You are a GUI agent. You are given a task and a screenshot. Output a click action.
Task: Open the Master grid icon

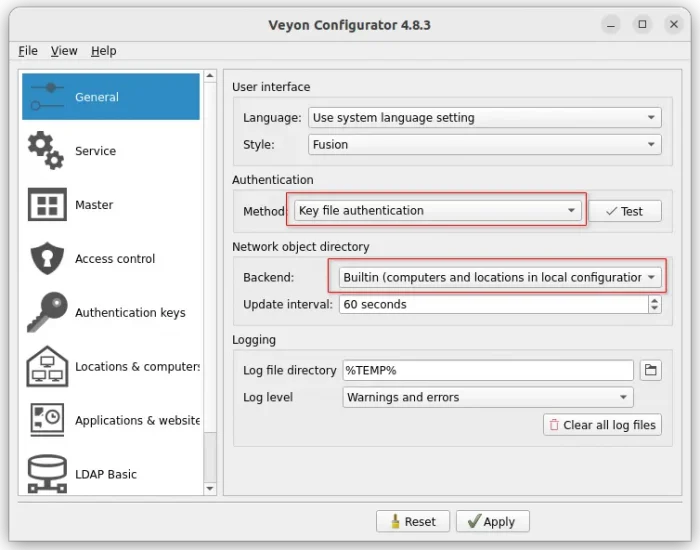[46, 205]
